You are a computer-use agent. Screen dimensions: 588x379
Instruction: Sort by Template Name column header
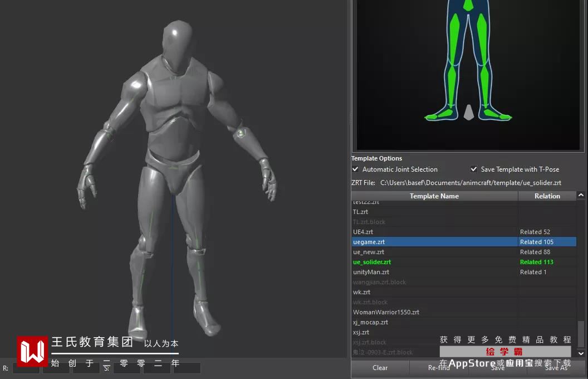(434, 196)
